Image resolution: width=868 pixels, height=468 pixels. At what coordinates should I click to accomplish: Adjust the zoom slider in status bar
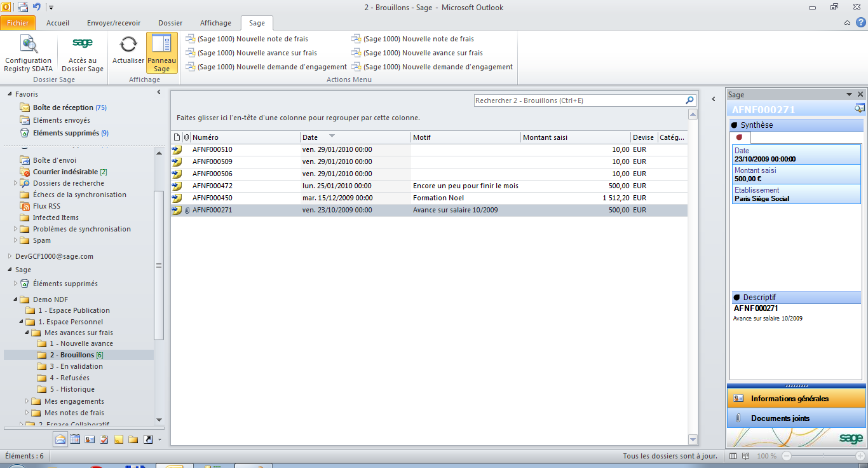(824, 456)
